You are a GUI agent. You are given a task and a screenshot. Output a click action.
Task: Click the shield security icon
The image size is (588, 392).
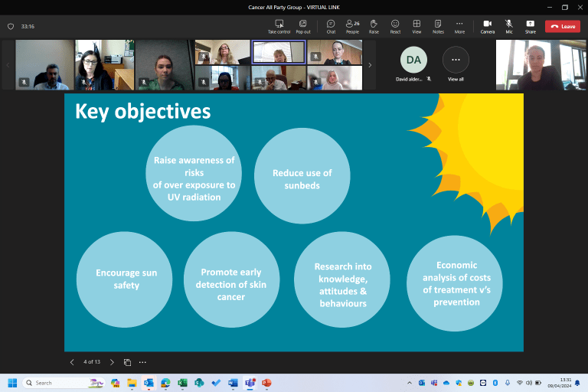click(11, 26)
